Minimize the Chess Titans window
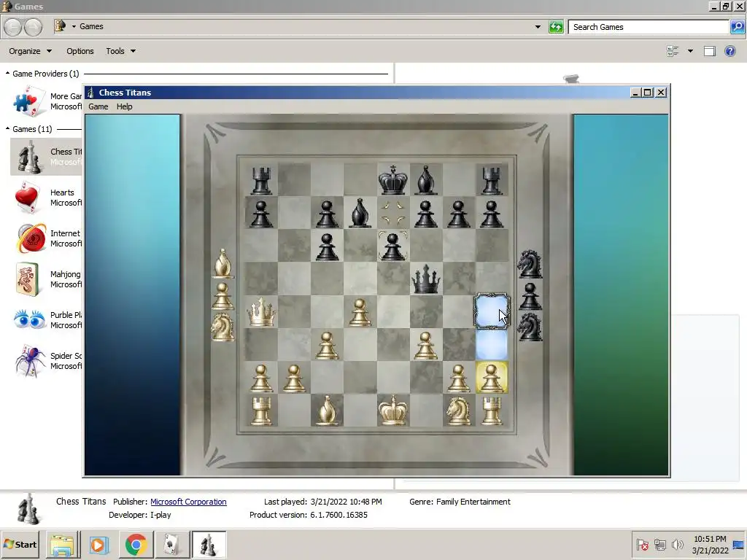The width and height of the screenshot is (747, 560). [635, 93]
